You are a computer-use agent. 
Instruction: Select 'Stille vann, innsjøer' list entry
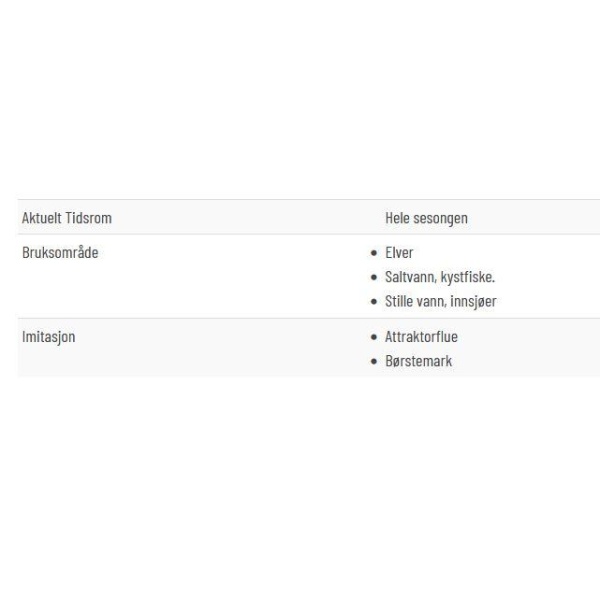pyautogui.click(x=441, y=301)
